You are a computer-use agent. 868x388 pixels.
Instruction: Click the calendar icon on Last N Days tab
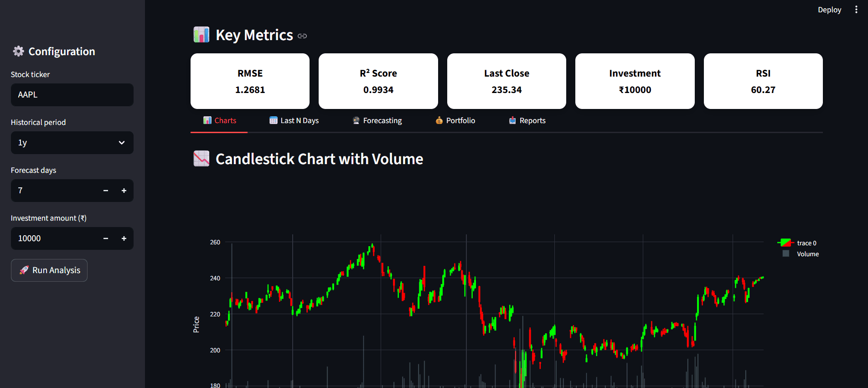coord(274,120)
